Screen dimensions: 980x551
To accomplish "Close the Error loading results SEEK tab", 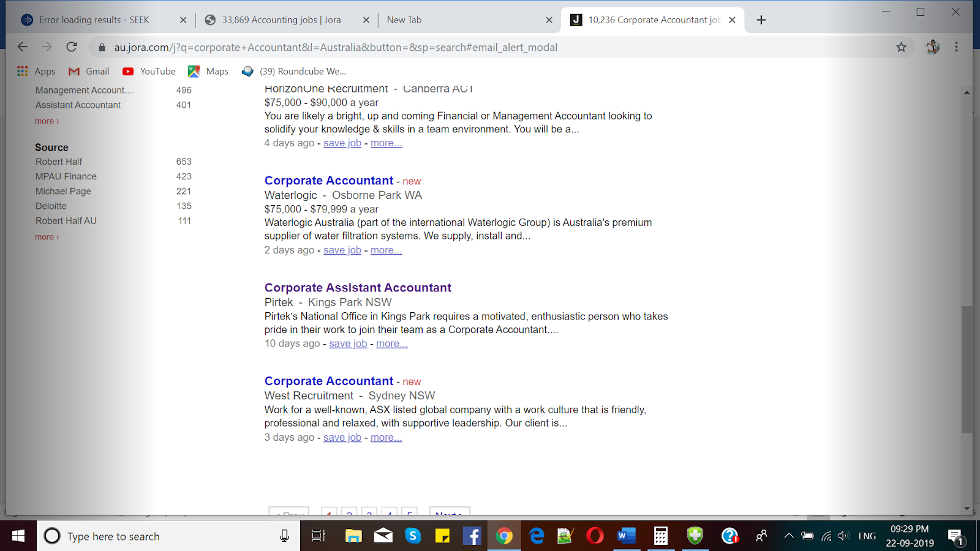I will (x=183, y=20).
